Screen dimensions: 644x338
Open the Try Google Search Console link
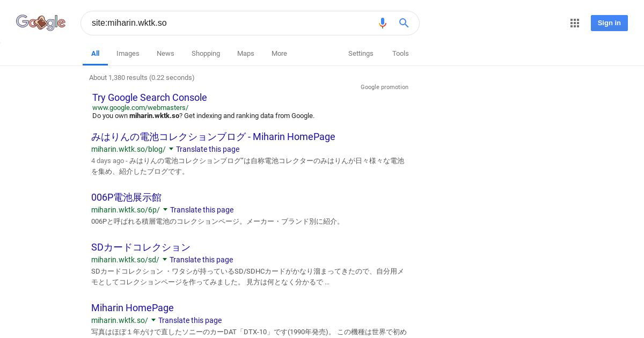pyautogui.click(x=149, y=98)
